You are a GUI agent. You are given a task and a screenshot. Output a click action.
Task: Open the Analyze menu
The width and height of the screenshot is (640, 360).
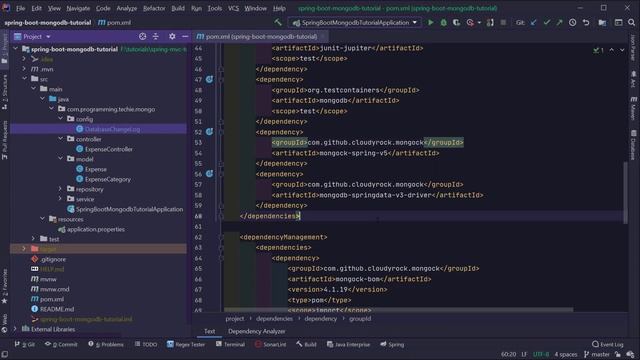click(x=127, y=8)
